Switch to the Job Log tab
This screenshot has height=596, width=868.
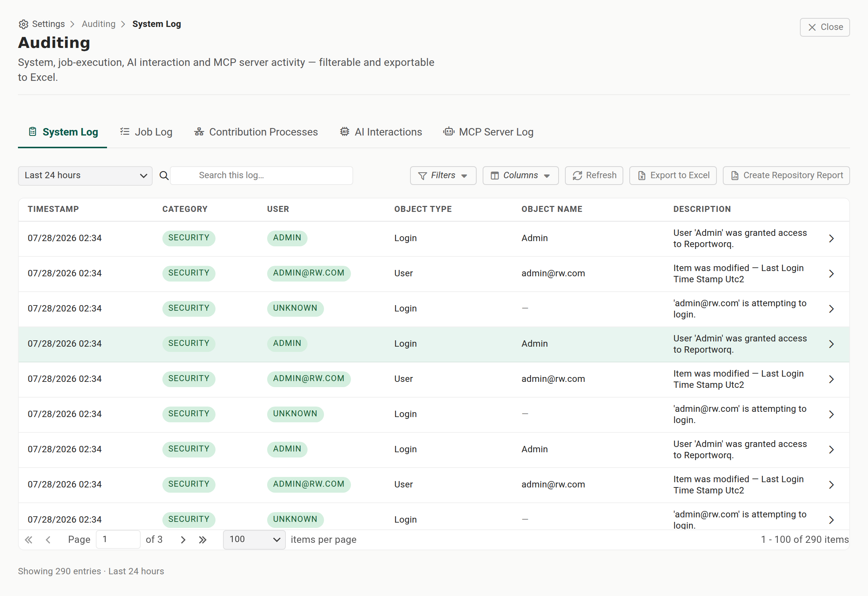[x=146, y=132]
